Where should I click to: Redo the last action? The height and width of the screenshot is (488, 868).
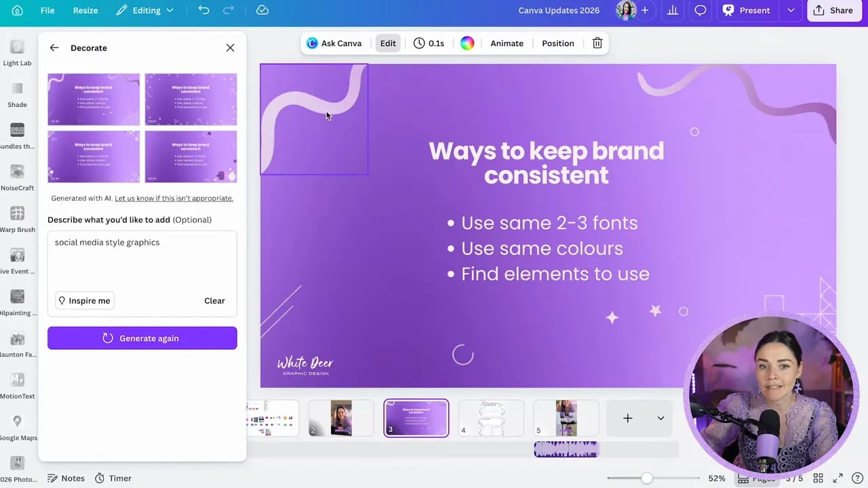[229, 10]
